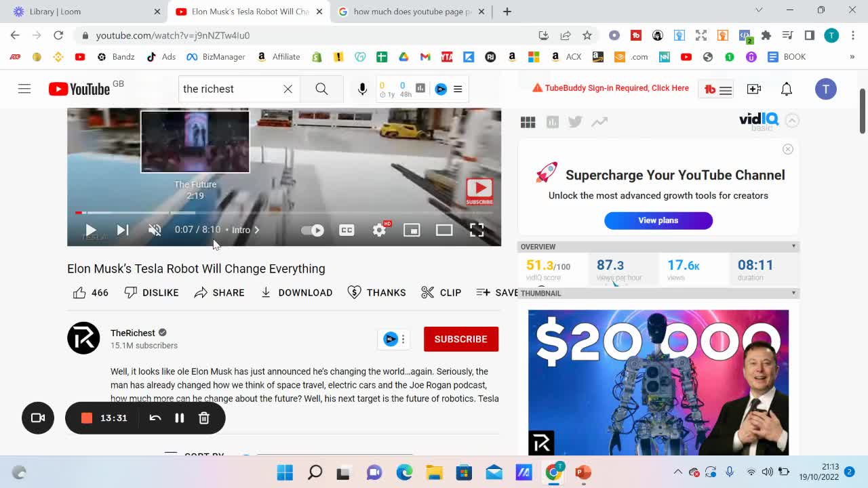Switch to the Google search tab
The width and height of the screenshot is (868, 488).
412,12
